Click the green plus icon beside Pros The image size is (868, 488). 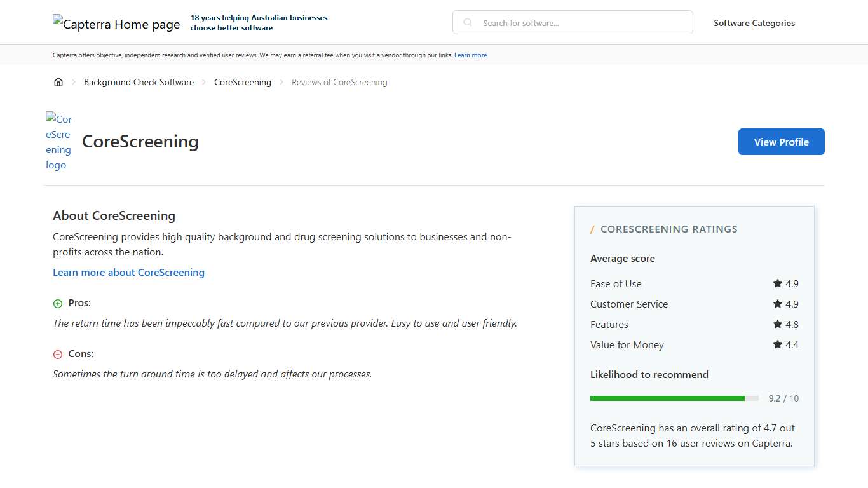(57, 303)
